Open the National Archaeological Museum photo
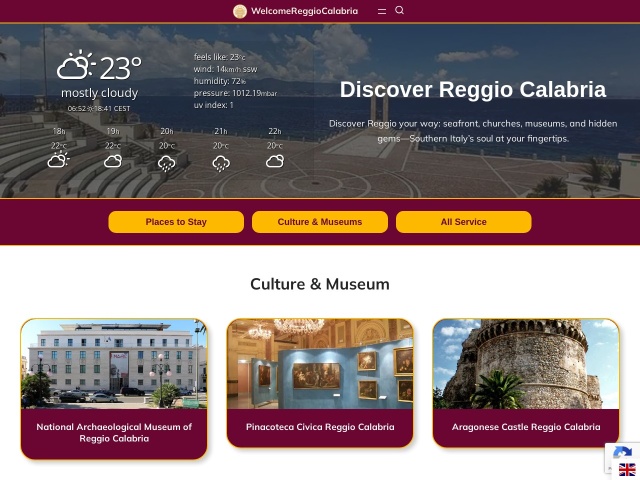The image size is (640, 480). point(114,364)
